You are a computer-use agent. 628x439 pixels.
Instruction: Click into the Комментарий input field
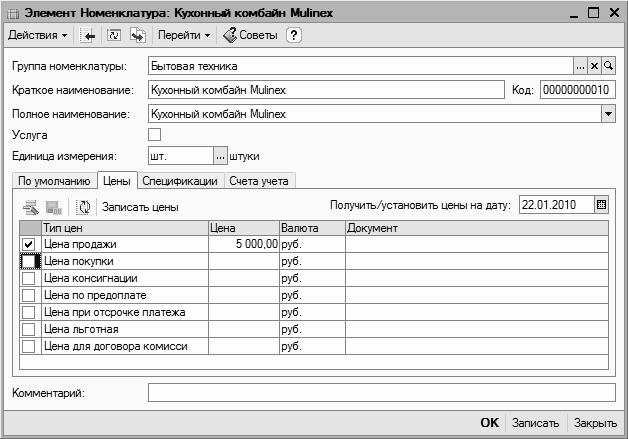381,392
